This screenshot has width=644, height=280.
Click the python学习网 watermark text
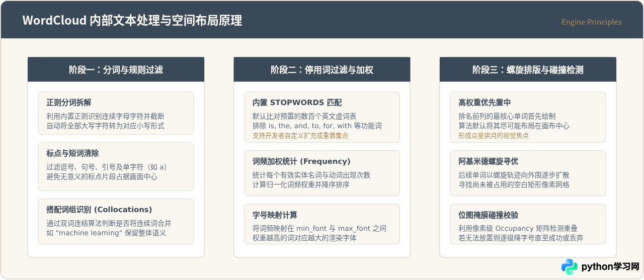click(x=610, y=267)
